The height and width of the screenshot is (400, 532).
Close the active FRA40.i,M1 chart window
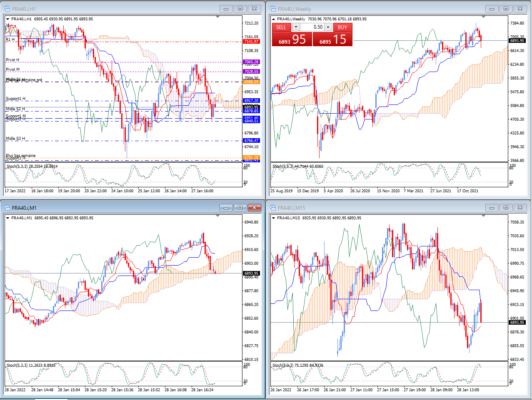[x=254, y=208]
